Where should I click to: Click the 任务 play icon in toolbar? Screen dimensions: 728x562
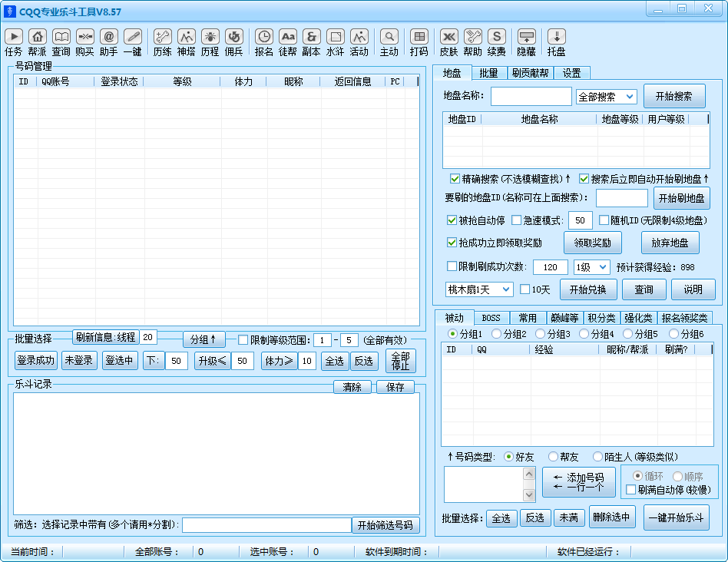tap(14, 36)
